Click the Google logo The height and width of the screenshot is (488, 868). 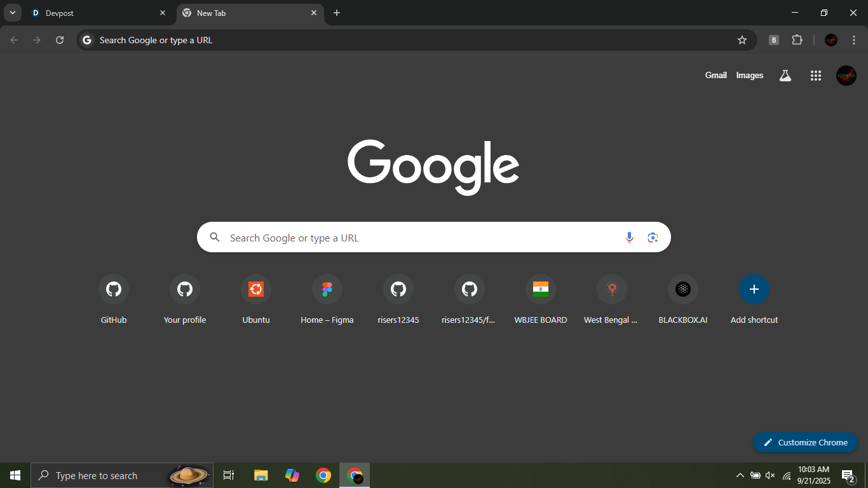(433, 167)
